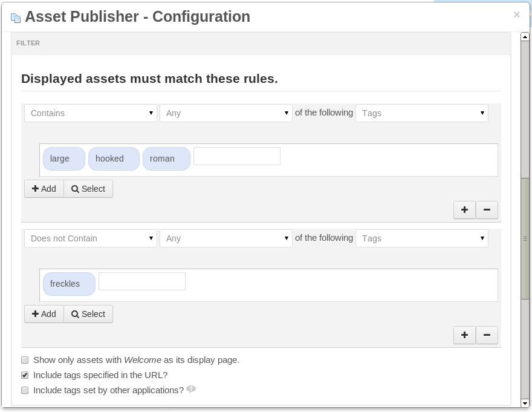Click the roman tag chip
The image size is (532, 412).
[166, 159]
